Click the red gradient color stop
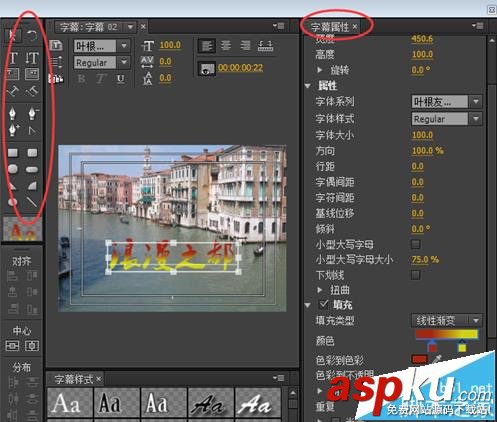497x422 pixels. pyautogui.click(x=432, y=346)
